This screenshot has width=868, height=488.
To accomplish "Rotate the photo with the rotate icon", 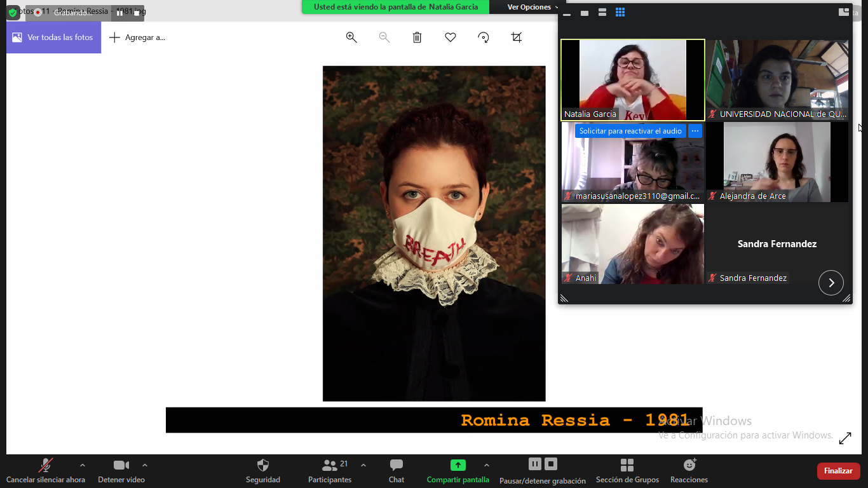I will point(484,37).
